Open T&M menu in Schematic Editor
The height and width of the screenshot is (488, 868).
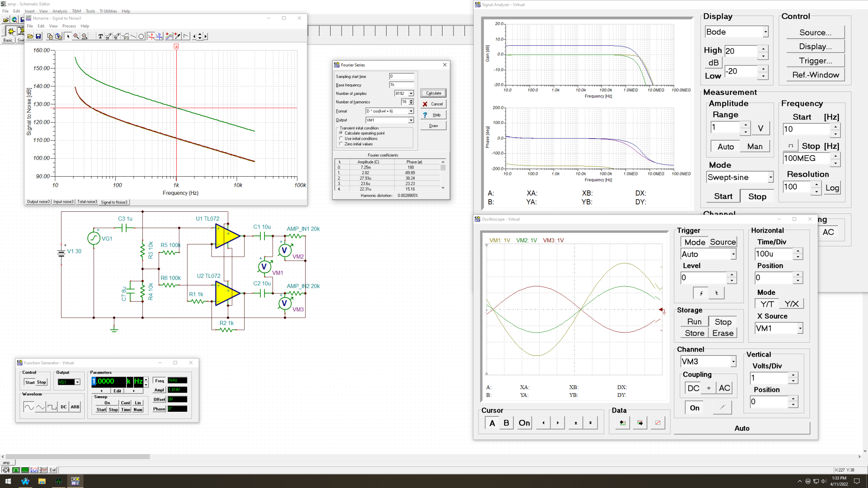tap(76, 11)
